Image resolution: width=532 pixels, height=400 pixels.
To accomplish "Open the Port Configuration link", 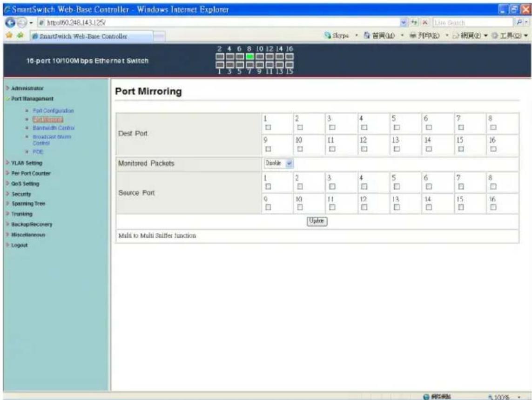I will point(53,111).
